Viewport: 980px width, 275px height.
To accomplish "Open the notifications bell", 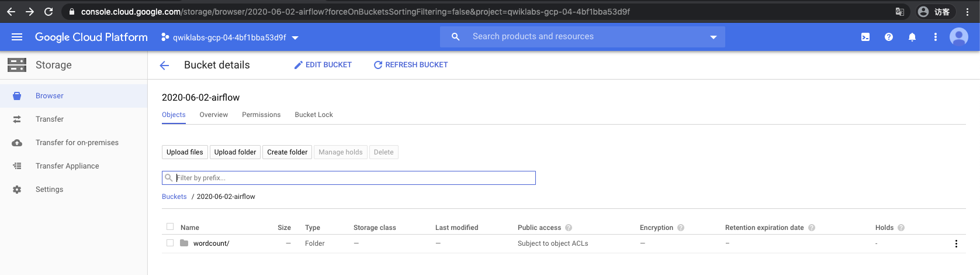I will 912,37.
